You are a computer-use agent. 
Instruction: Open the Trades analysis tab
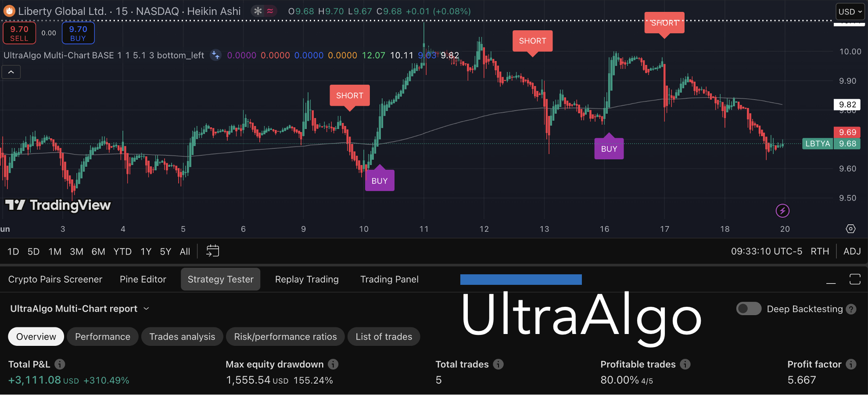(x=182, y=337)
